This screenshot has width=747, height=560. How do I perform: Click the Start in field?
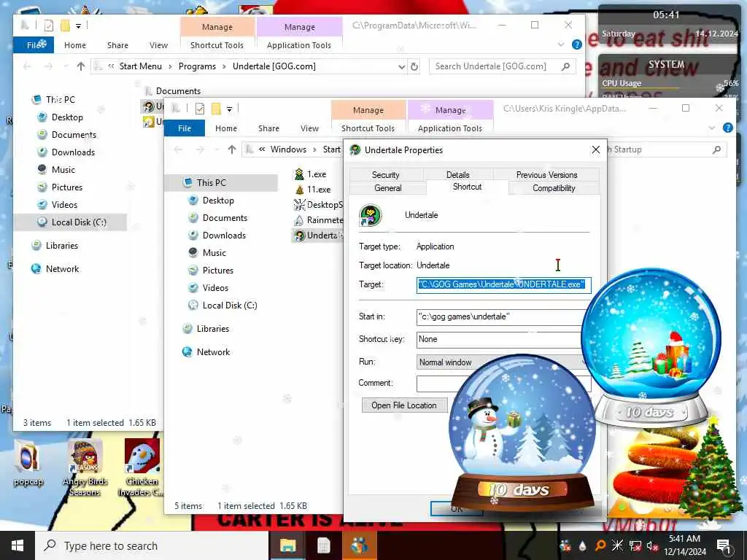coord(500,316)
